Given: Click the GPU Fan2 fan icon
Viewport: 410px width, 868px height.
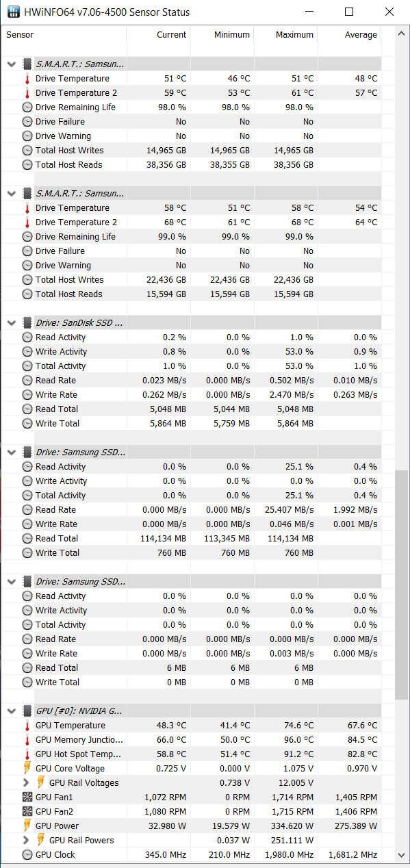Looking at the screenshot, I should point(27,811).
